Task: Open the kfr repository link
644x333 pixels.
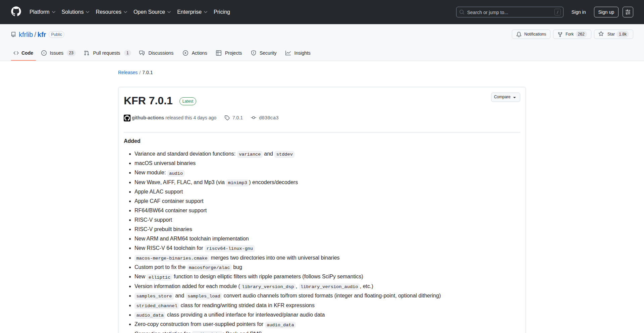Action: pos(42,35)
